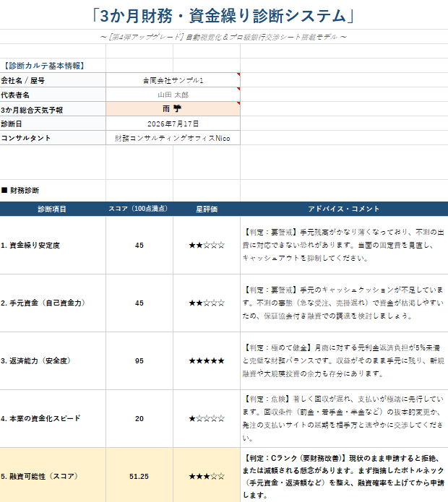This screenshot has width=448, height=502.
Task: Click the three-star rating for 融資可能性
Action: tap(207, 477)
